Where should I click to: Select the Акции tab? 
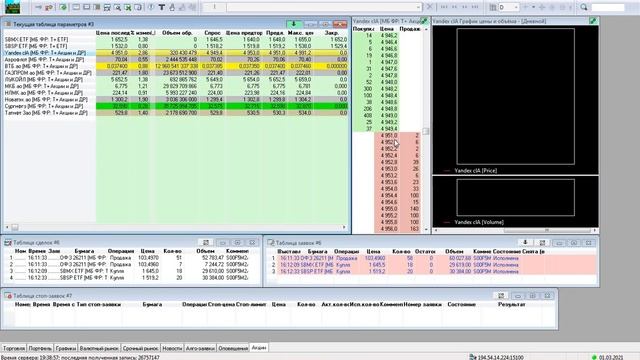(259, 348)
